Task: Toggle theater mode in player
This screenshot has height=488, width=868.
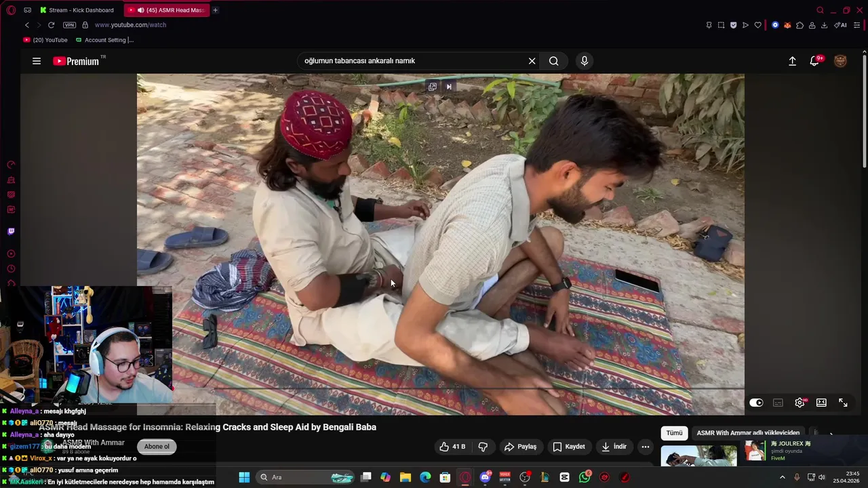Action: click(x=821, y=403)
